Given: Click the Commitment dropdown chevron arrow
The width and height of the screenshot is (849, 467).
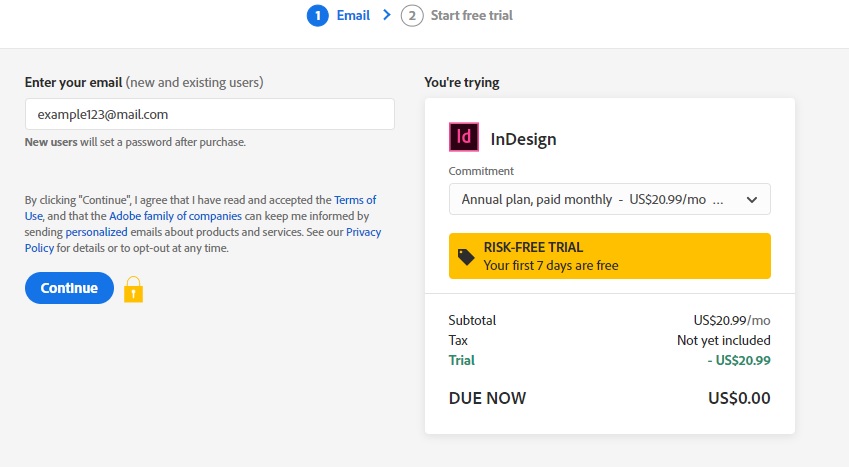Looking at the screenshot, I should click(x=752, y=200).
